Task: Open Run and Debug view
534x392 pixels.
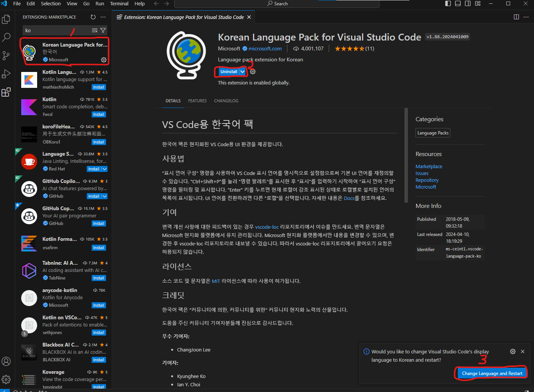Action: click(6, 73)
